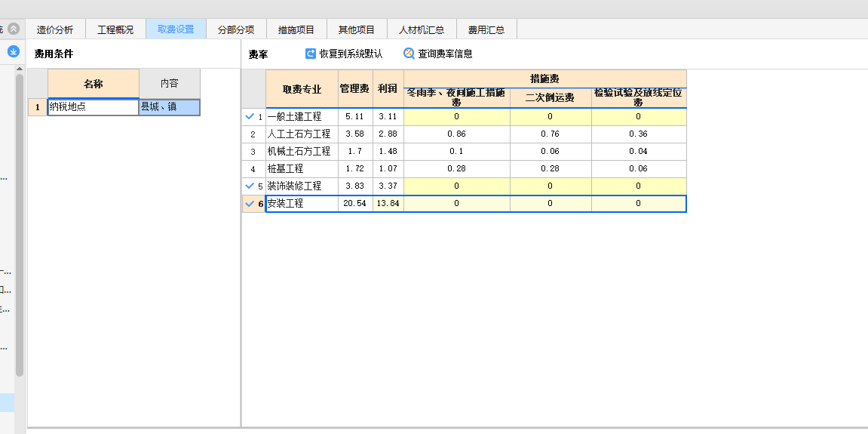Screen dimensions: 868x434
Task: Switch to the 其他项目 tab
Action: pos(357,29)
